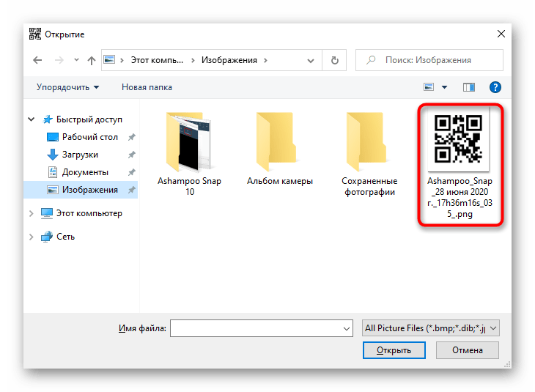Screen dimensions: 535x392
Task: Expand the 'Сеть' tree node
Action: tap(31, 237)
